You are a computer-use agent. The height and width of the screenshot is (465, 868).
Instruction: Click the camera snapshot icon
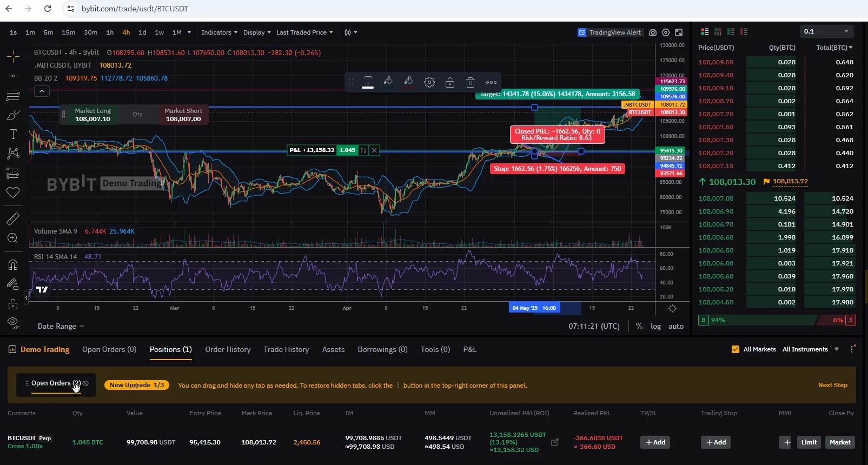653,32
